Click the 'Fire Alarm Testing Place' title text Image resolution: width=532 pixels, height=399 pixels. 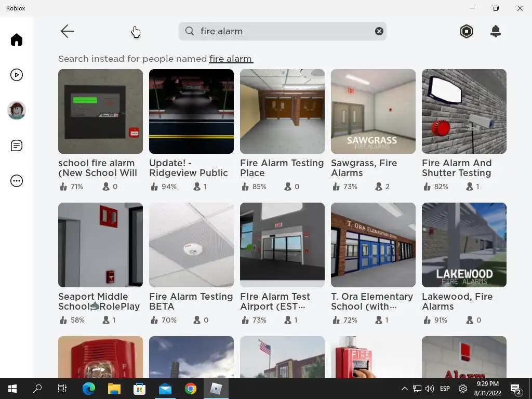coord(282,168)
